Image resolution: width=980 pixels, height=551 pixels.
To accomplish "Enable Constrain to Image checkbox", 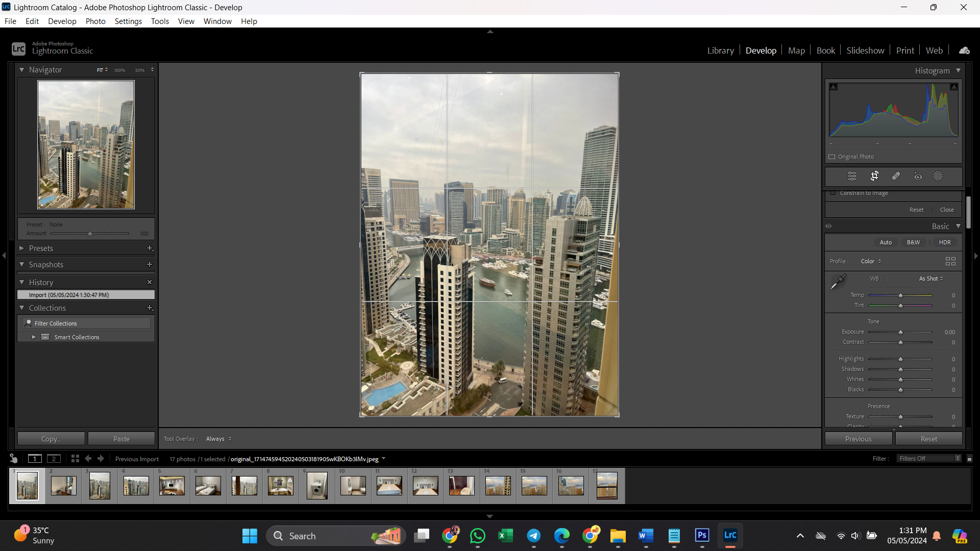I will (833, 193).
